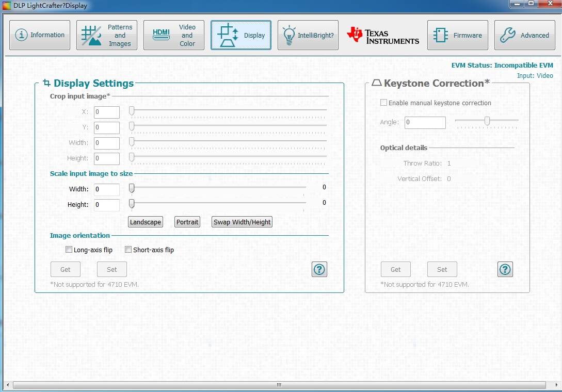This screenshot has height=392, width=562.
Task: Focus the scale Width input field
Action: tap(107, 189)
